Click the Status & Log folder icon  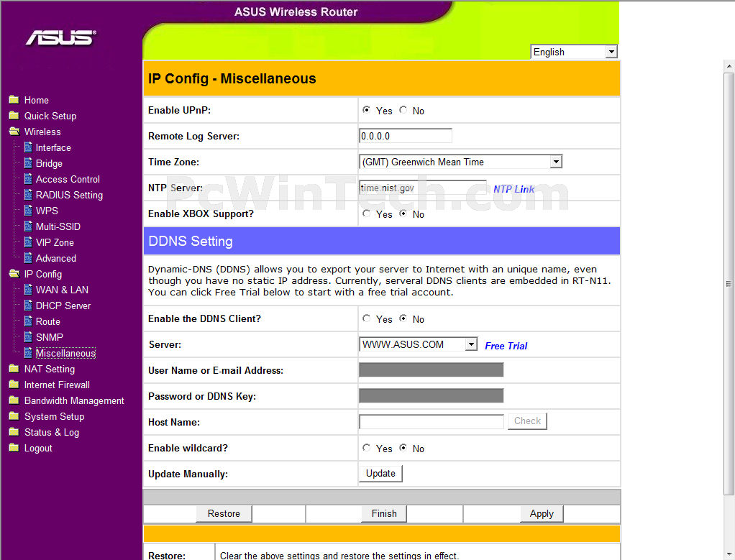(14, 432)
